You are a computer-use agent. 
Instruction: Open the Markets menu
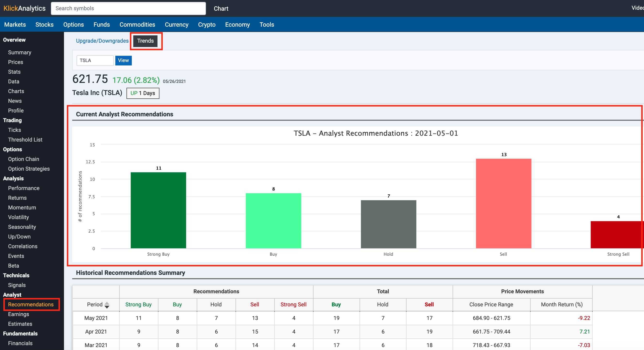(15, 24)
